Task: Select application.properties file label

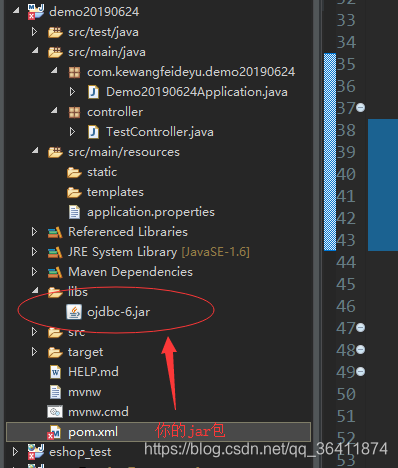Action: 151,213
